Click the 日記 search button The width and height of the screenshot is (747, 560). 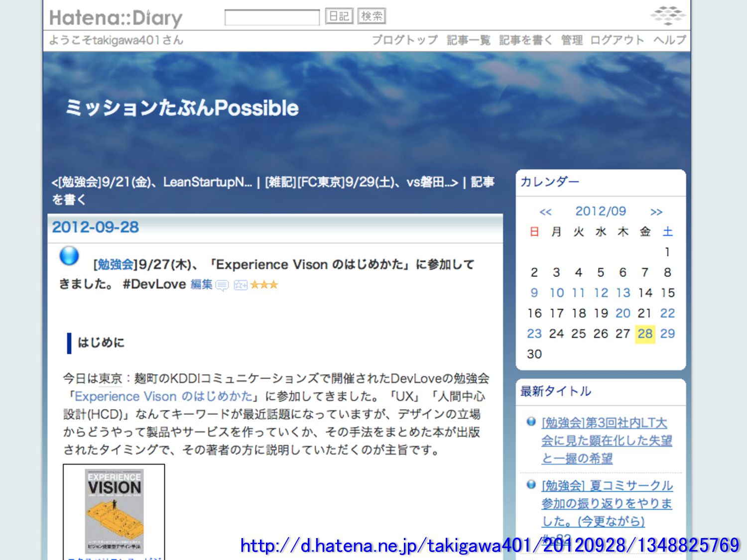tap(339, 16)
